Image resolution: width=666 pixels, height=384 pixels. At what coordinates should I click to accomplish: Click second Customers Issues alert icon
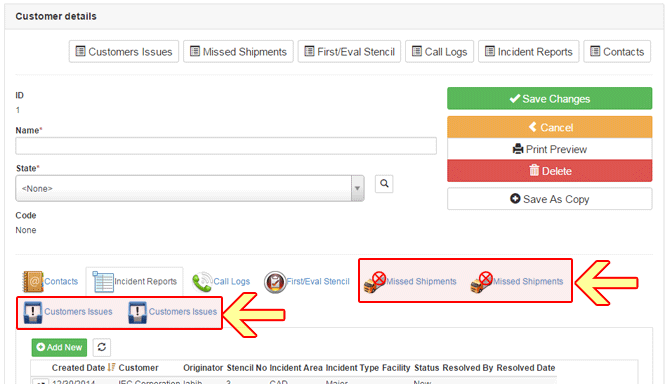tap(137, 313)
